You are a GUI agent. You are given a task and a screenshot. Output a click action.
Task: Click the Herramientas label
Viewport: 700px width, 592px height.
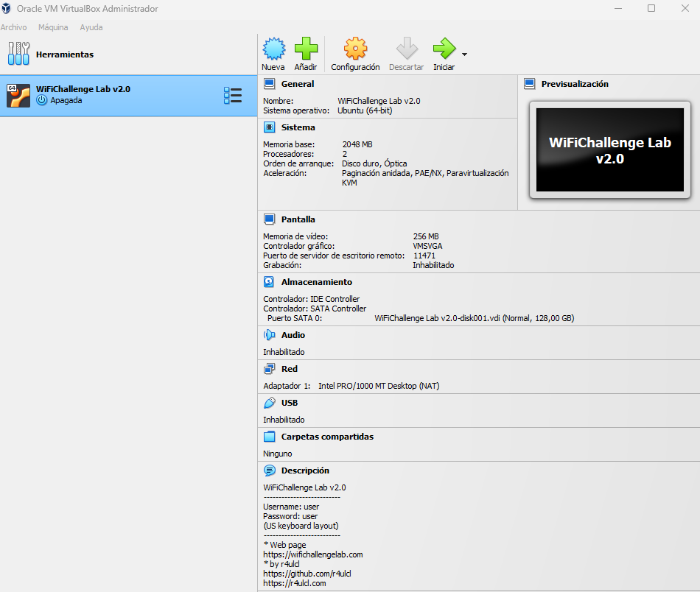pos(65,54)
